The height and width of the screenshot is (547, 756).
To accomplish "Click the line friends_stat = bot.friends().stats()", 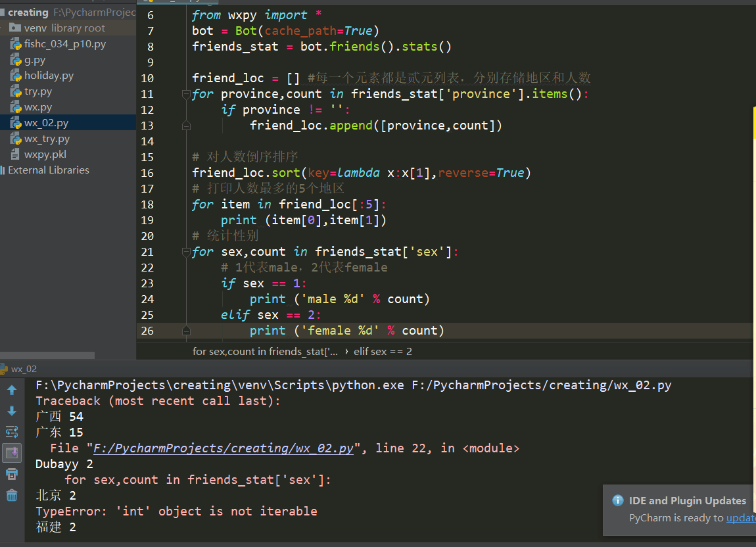I will [x=321, y=47].
